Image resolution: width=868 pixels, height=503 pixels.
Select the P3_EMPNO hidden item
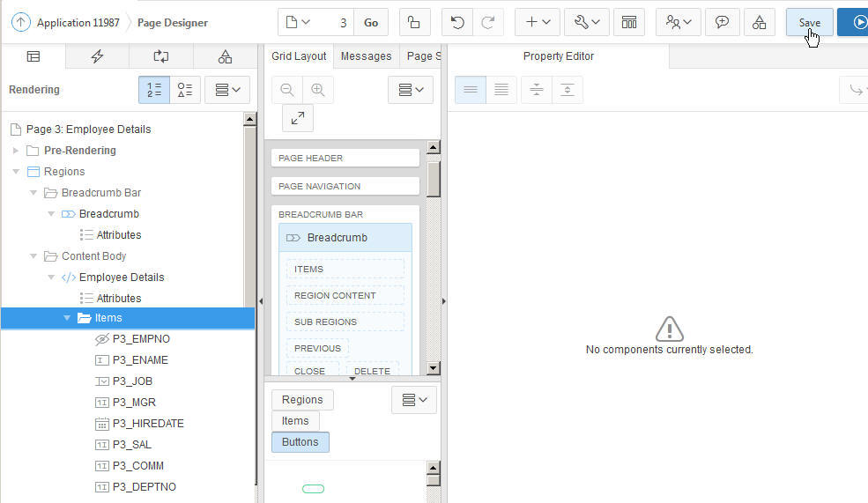coord(141,338)
